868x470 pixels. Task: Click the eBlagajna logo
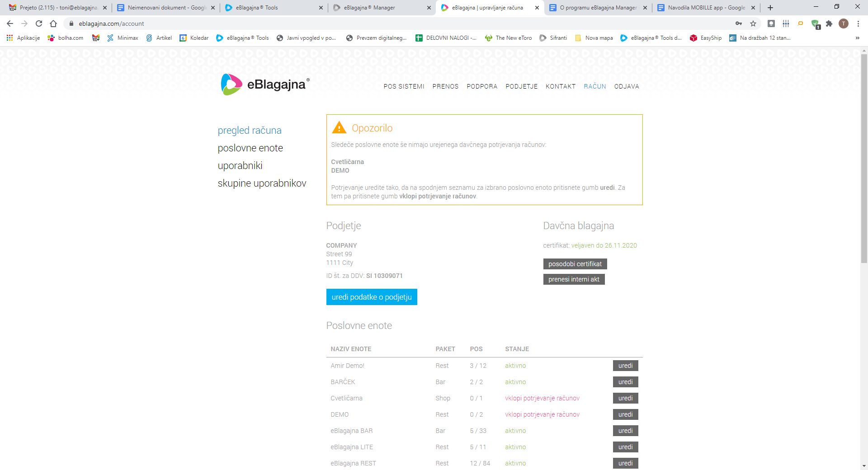[265, 85]
